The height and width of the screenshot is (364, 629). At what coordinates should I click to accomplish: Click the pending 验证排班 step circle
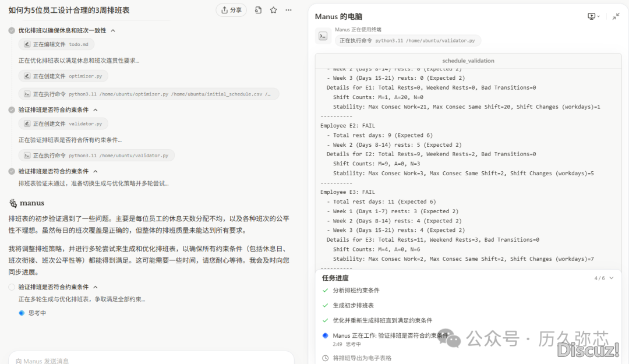coord(12,287)
